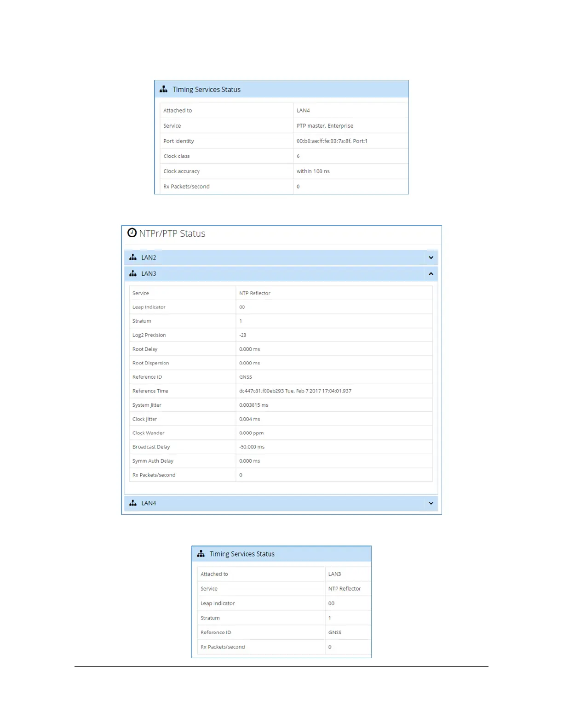The image size is (563, 728).
Task: Open the LAN4 accordion header label
Action: [x=149, y=503]
